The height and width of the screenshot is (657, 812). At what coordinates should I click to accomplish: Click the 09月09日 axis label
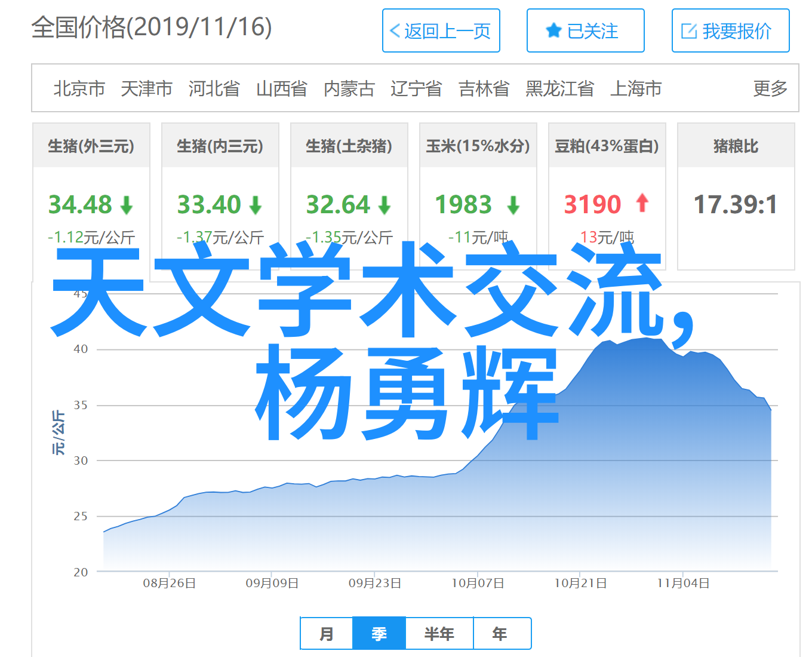272,583
